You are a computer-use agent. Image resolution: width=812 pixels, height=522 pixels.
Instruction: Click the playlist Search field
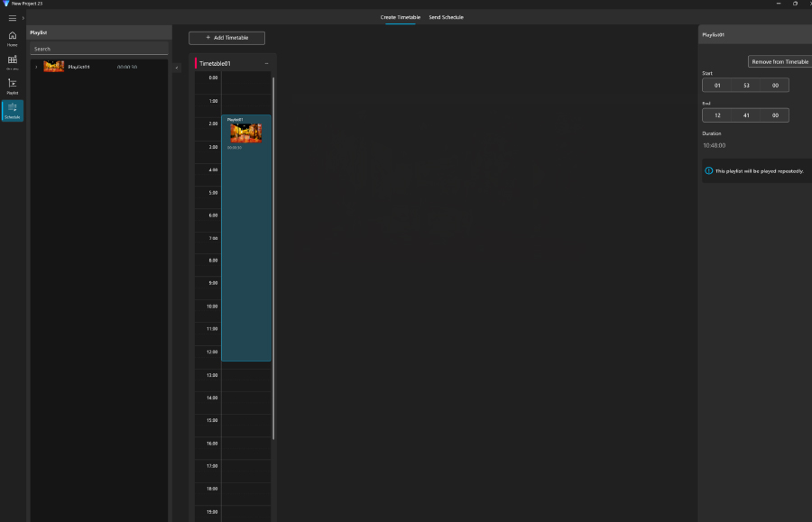pos(99,49)
